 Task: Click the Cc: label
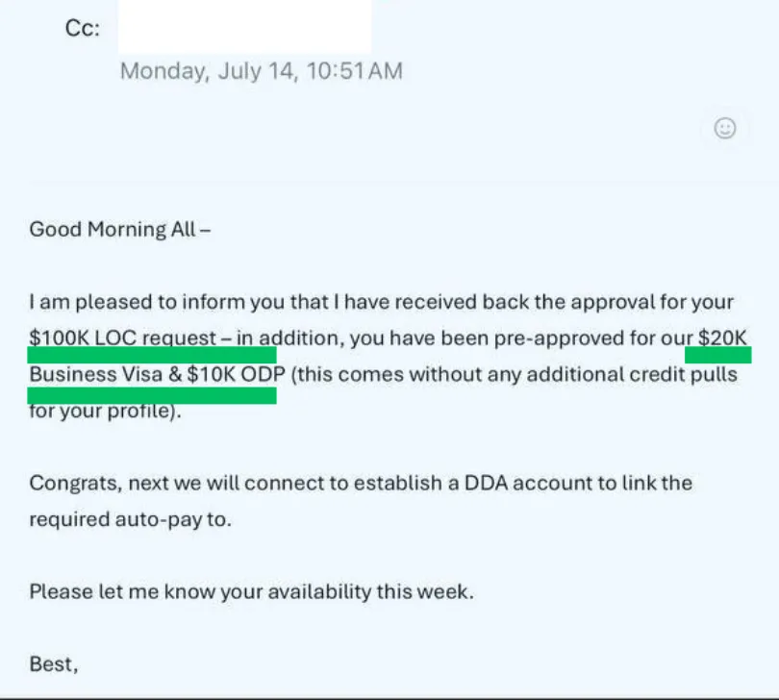pos(83,28)
